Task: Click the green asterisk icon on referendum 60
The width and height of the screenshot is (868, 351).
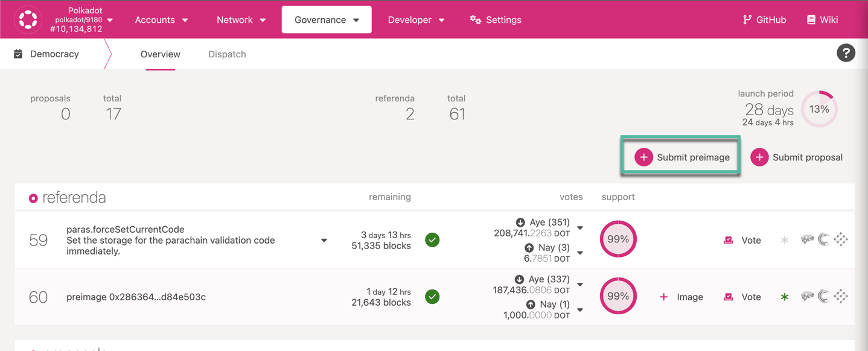Action: pos(785,297)
